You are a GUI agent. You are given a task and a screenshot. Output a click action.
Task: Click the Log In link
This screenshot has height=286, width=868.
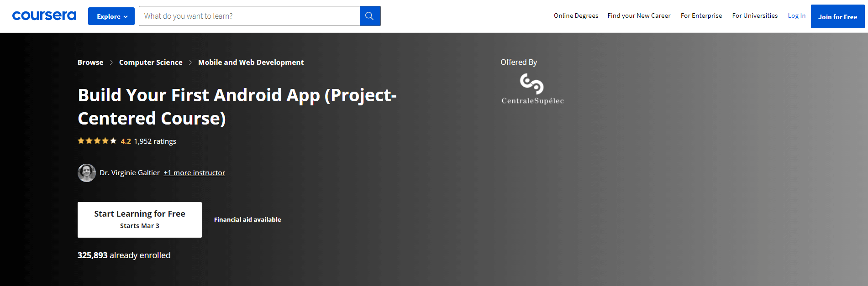tap(797, 16)
